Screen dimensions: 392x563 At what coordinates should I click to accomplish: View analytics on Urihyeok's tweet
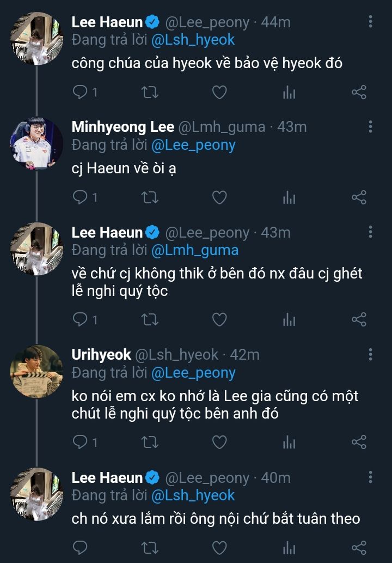(289, 442)
